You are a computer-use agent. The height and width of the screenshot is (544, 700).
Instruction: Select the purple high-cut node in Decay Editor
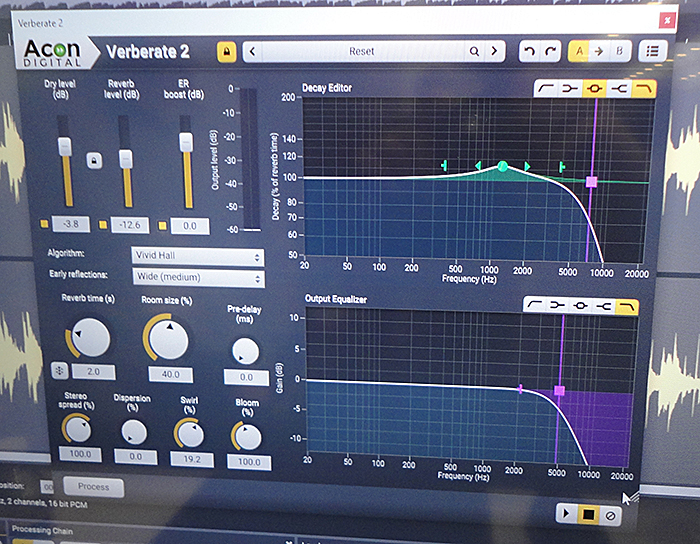pyautogui.click(x=592, y=182)
